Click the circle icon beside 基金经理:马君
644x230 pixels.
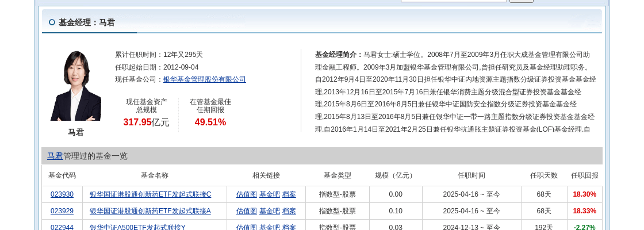[x=52, y=22]
